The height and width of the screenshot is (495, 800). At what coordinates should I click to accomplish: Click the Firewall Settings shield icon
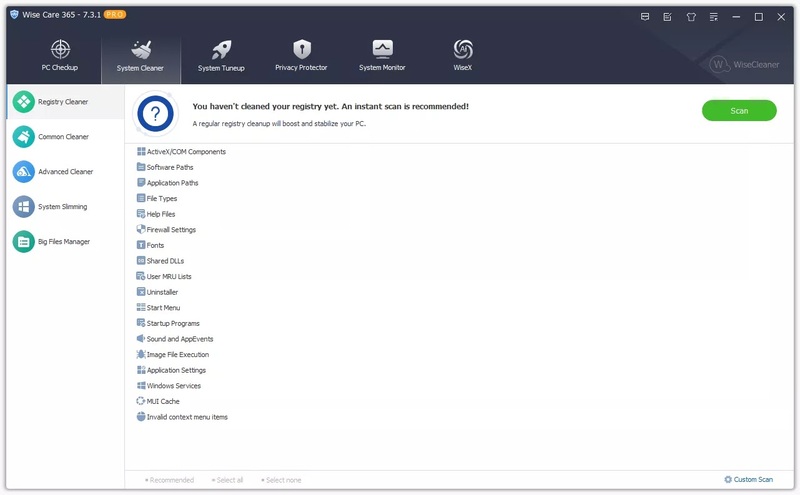[x=141, y=229]
